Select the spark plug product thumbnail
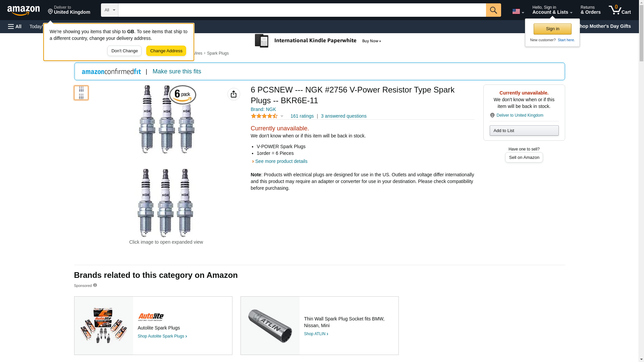 tap(81, 93)
